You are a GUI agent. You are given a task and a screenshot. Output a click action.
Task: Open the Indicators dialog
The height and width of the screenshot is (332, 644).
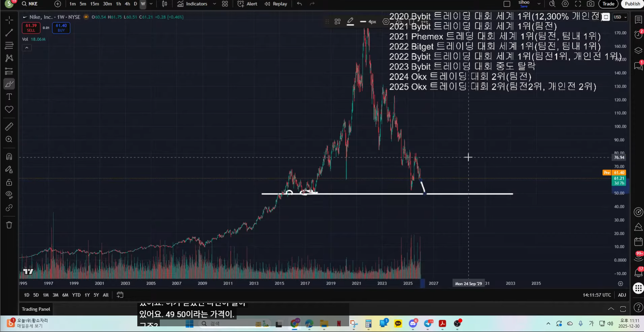tap(192, 4)
